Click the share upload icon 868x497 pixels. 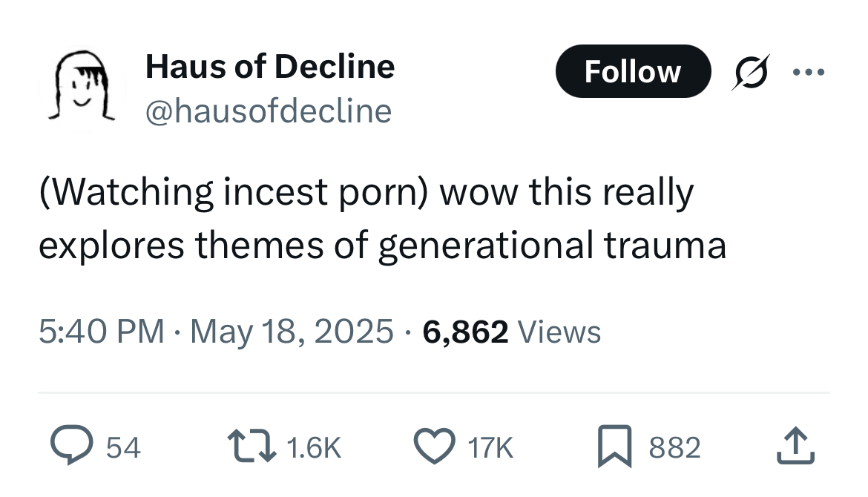(795, 445)
